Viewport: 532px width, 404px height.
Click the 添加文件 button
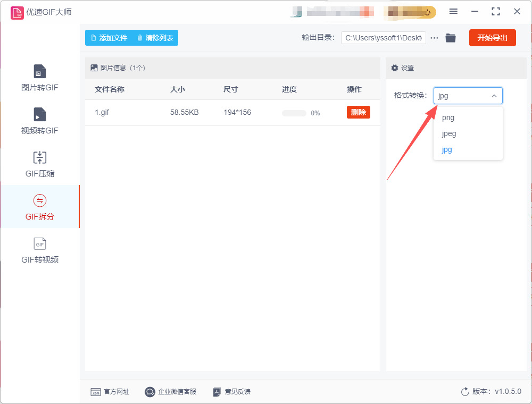tap(109, 38)
